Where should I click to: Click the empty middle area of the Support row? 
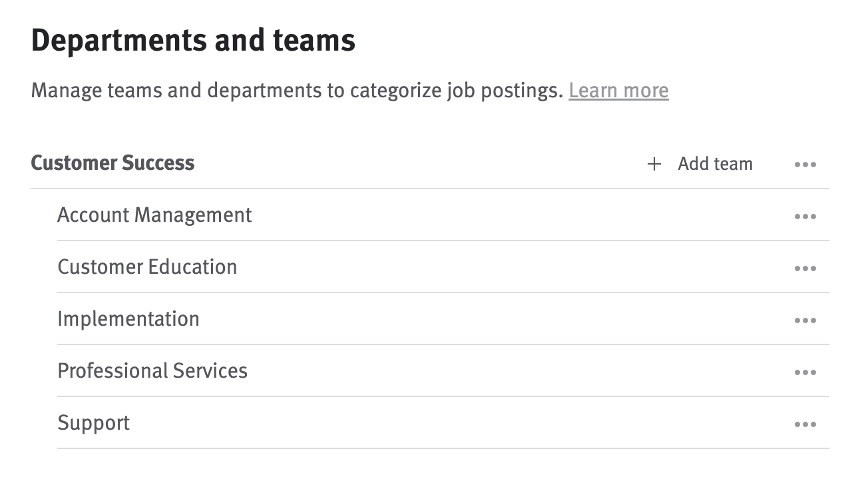[x=466, y=423]
